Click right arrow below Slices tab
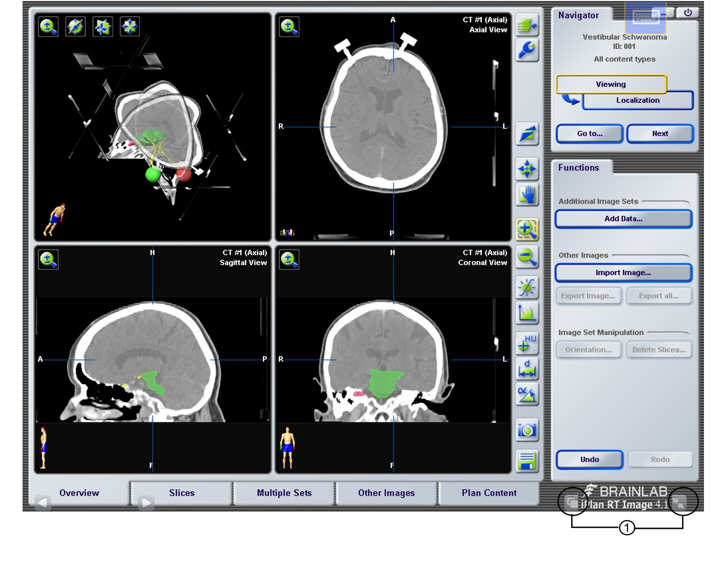The image size is (728, 571). 146,502
